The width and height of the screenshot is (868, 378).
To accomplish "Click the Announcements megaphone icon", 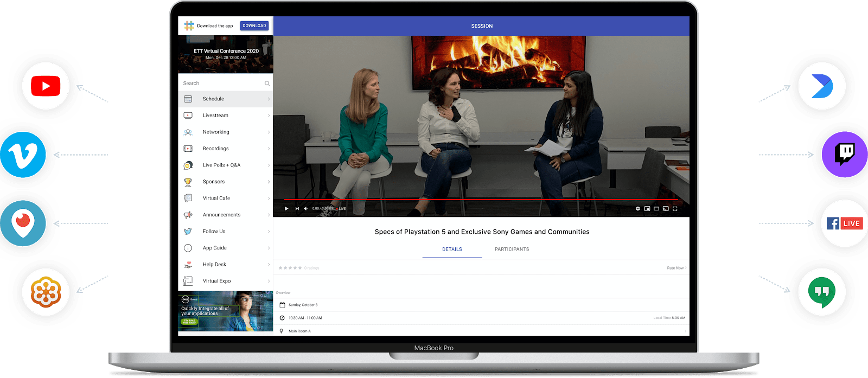I will 188,215.
